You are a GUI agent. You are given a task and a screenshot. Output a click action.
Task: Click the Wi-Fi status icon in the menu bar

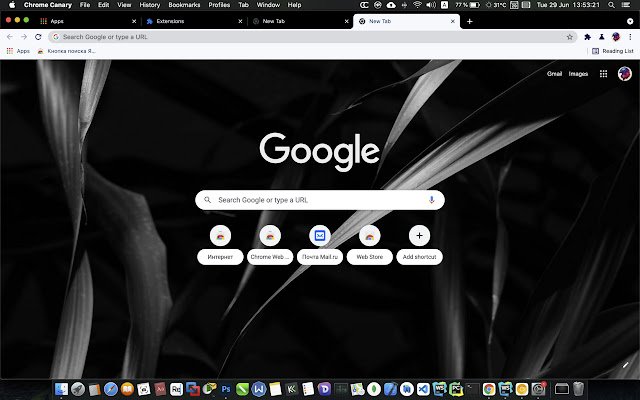pyautogui.click(x=417, y=5)
